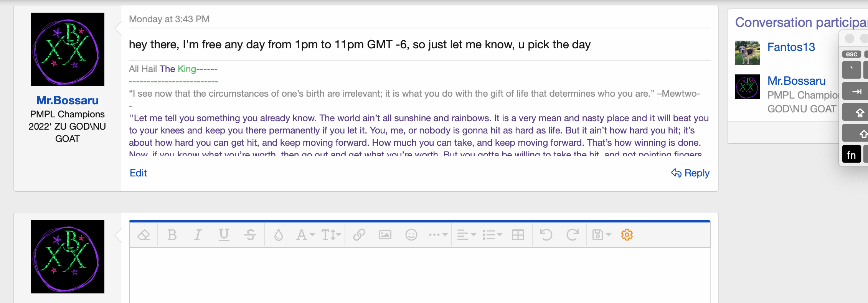868x303 pixels.
Task: Click the insert table icon
Action: pos(518,235)
